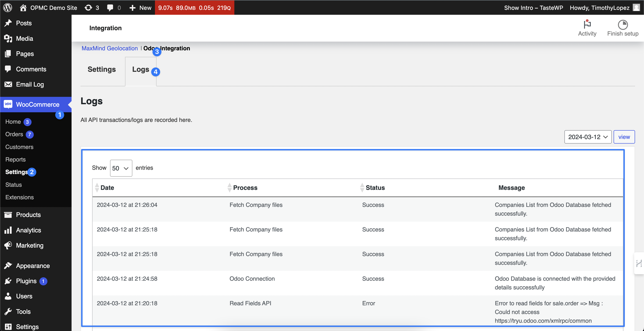Open the WordPress logo menu
This screenshot has height=331, width=644.
click(8, 8)
